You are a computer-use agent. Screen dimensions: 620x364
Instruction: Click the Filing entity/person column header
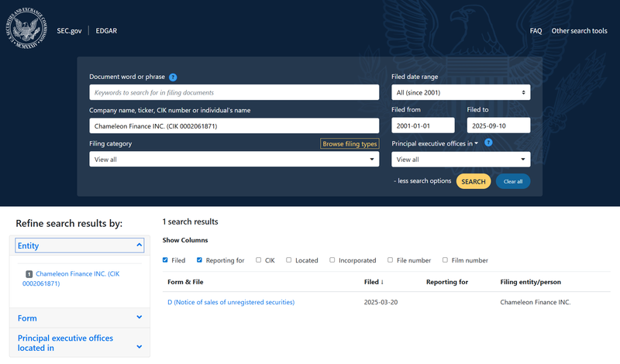point(531,282)
